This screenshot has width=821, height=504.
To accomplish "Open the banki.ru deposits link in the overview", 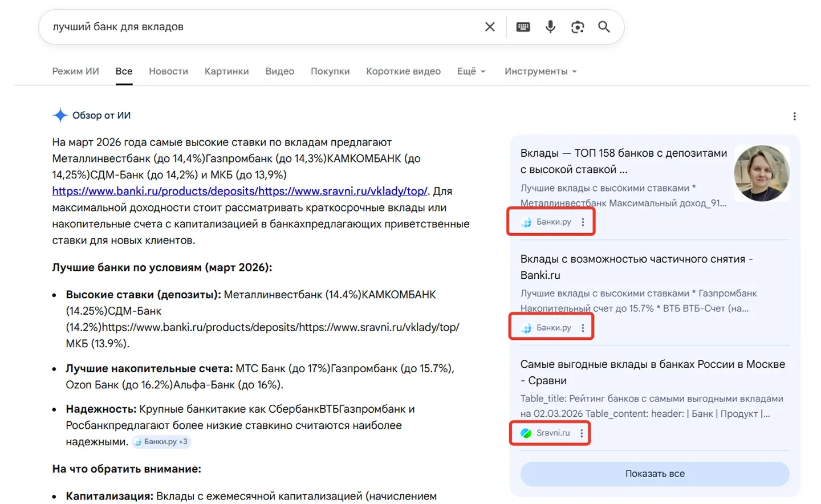I will [239, 191].
